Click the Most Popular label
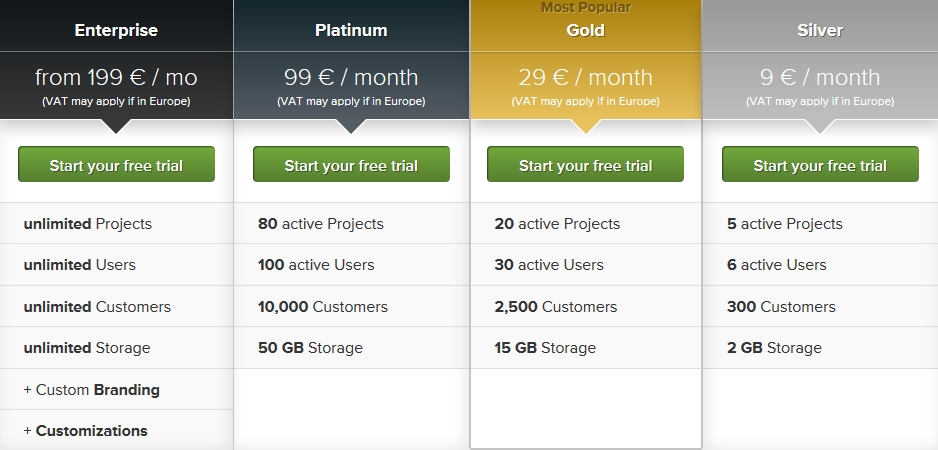This screenshot has height=450, width=938. pos(586,7)
